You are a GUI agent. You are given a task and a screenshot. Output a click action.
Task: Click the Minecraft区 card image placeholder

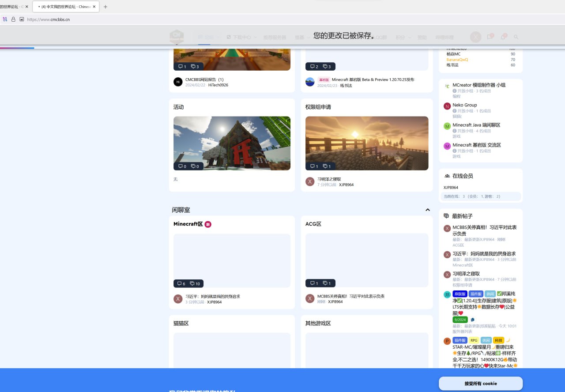coord(232,260)
